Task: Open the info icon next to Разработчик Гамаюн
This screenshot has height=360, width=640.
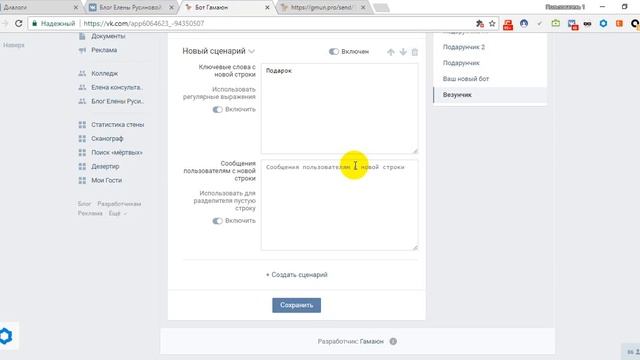Action: 393,341
